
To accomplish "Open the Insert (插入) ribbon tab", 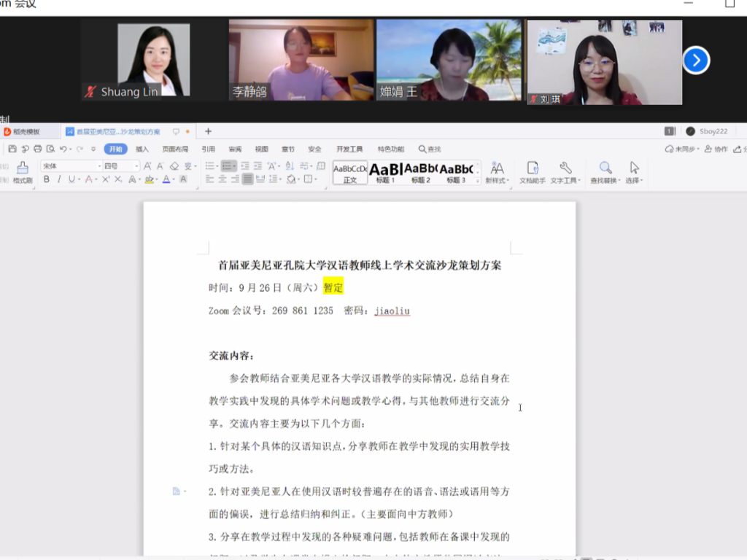I will click(x=142, y=149).
